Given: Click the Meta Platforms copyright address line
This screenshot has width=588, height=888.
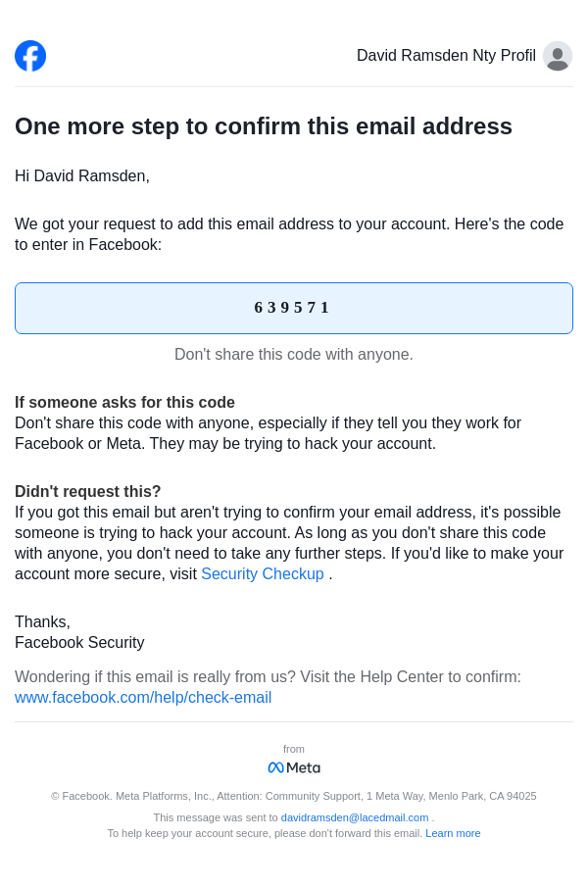Looking at the screenshot, I should coord(294,796).
